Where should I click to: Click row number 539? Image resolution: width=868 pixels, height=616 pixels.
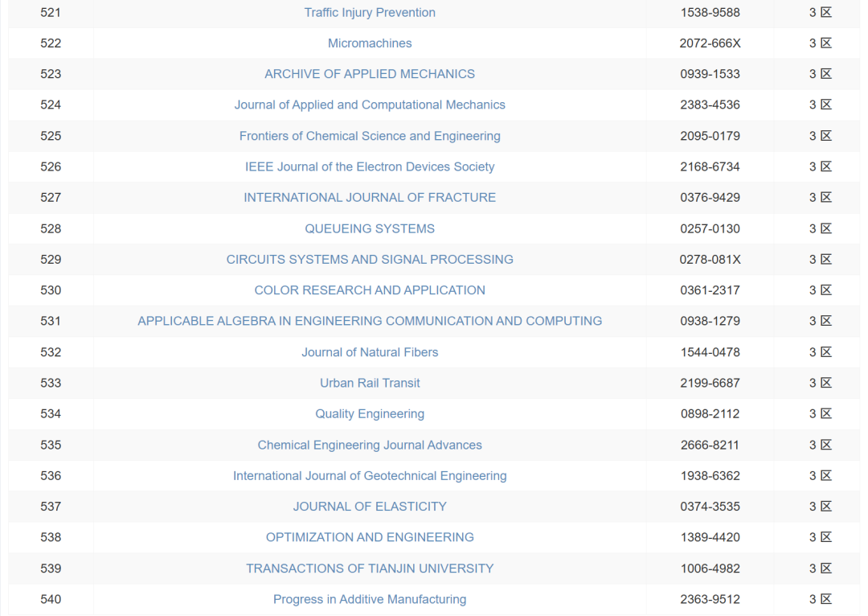click(51, 569)
